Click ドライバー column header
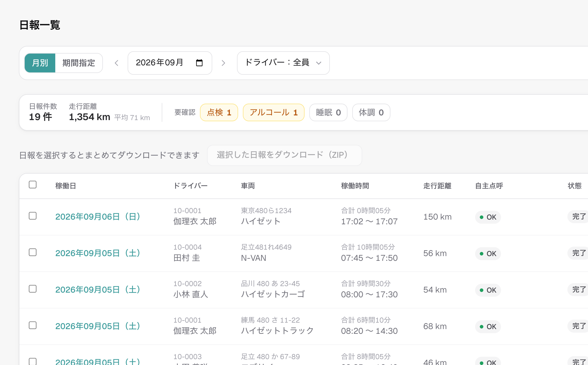The width and height of the screenshot is (588, 365). [x=191, y=186]
